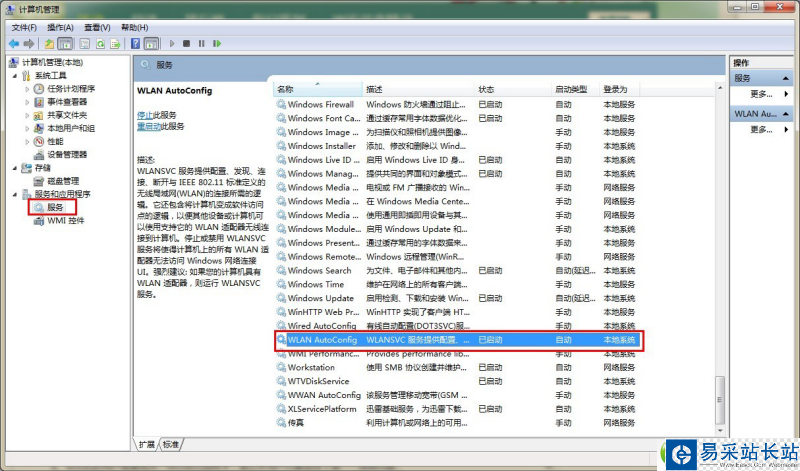Select the 共享文件夹 icon in tree
800x471 pixels.
point(39,115)
